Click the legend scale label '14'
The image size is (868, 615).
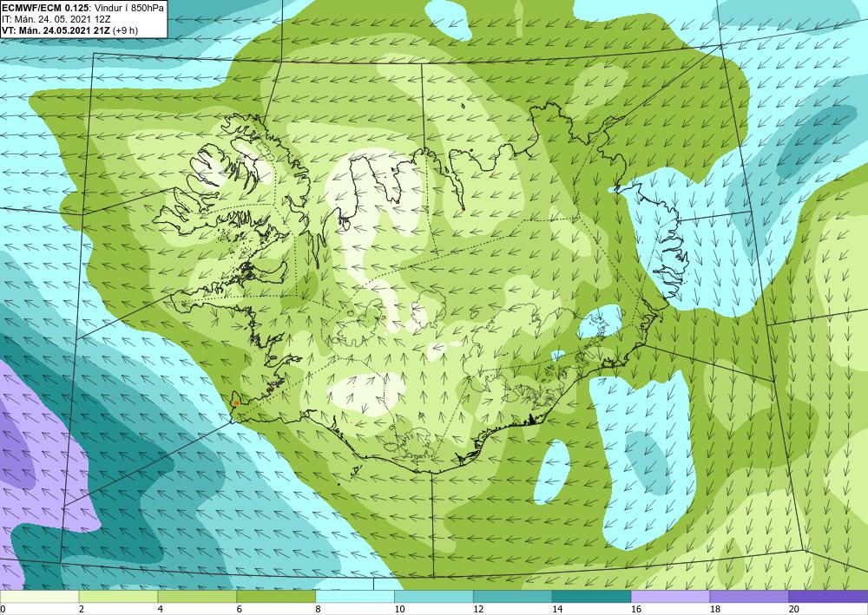[557, 610]
